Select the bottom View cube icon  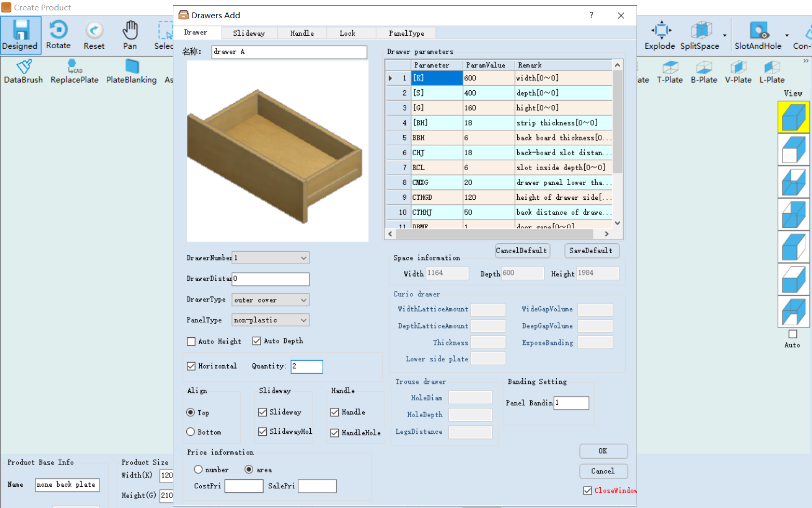[793, 312]
